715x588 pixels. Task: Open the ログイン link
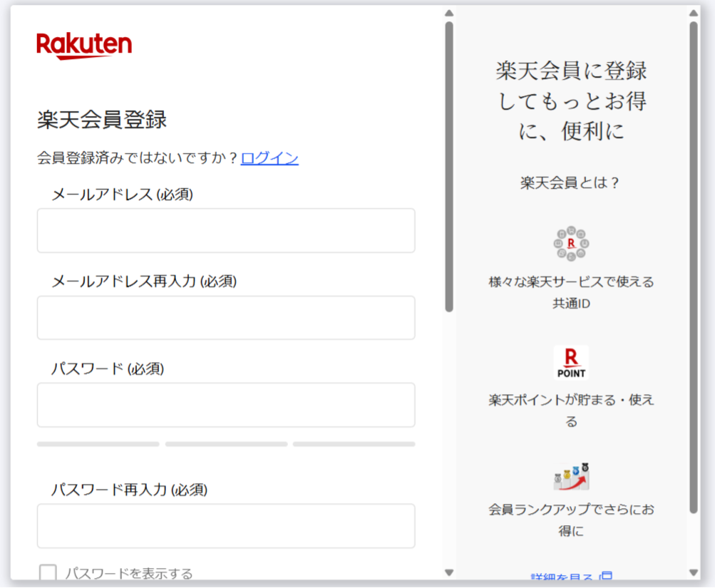(x=269, y=158)
